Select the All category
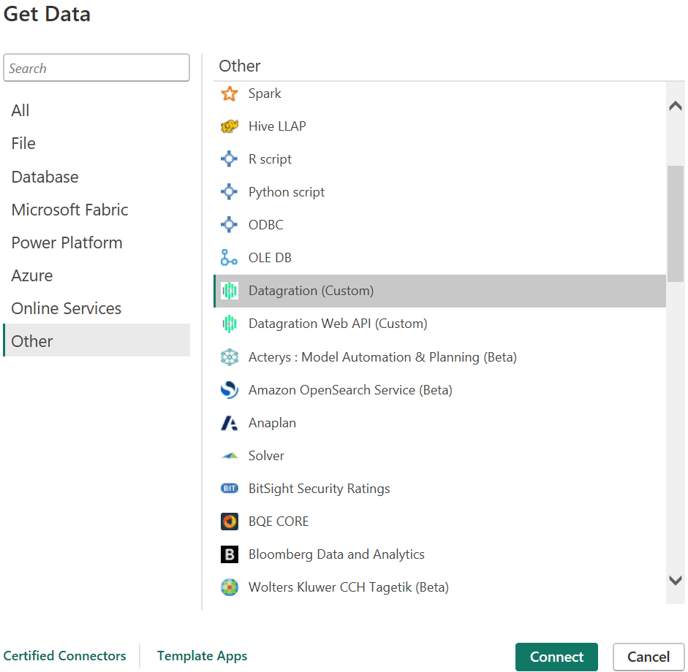 [x=97, y=111]
